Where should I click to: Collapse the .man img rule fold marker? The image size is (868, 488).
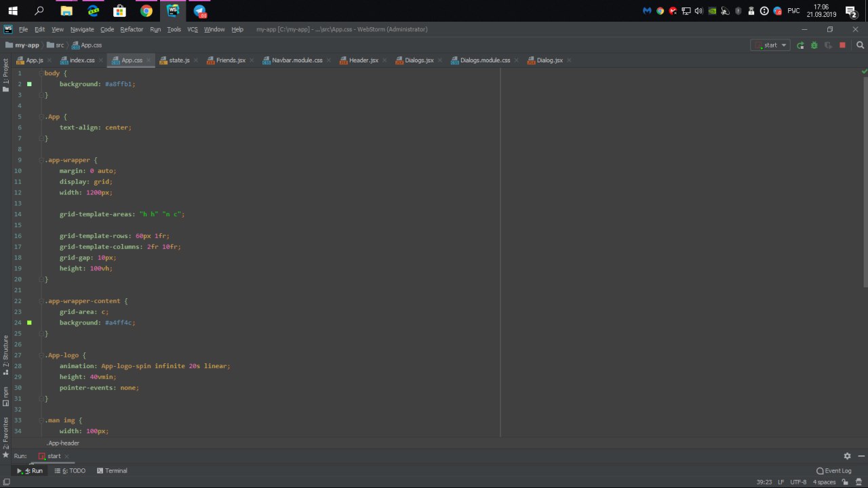[42, 420]
